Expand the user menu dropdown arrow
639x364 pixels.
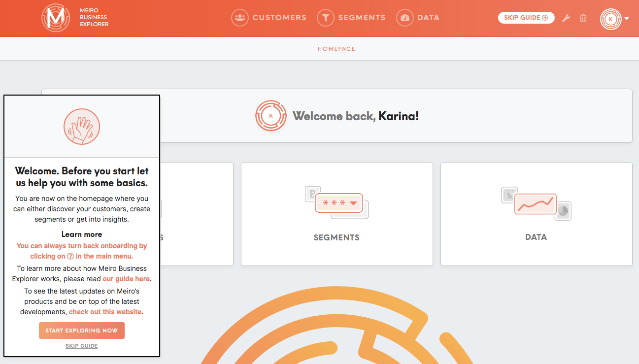coord(627,19)
